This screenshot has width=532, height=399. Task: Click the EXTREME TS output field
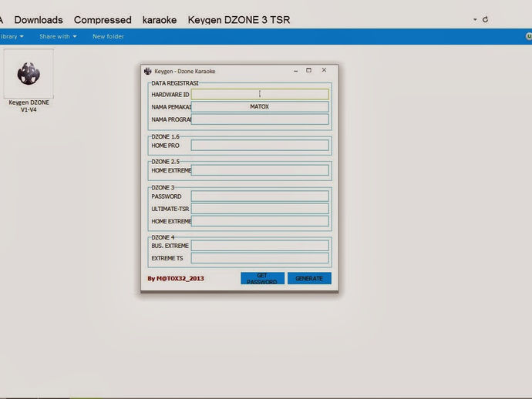(x=260, y=258)
